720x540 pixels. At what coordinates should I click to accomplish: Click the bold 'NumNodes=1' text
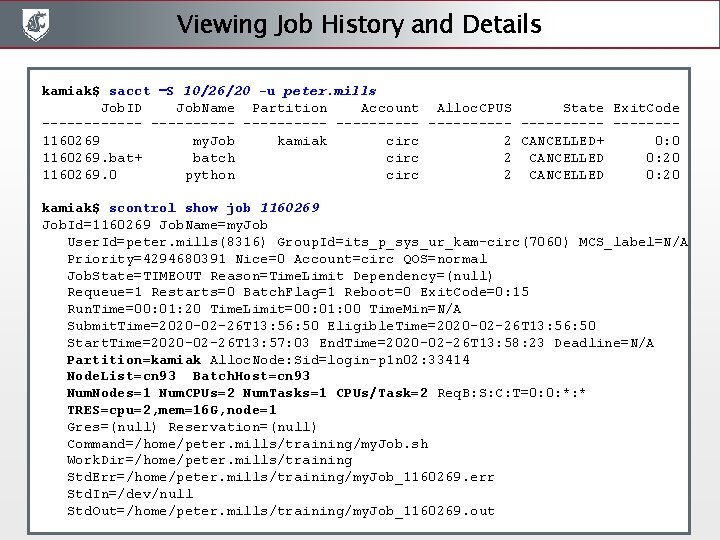[x=108, y=393]
